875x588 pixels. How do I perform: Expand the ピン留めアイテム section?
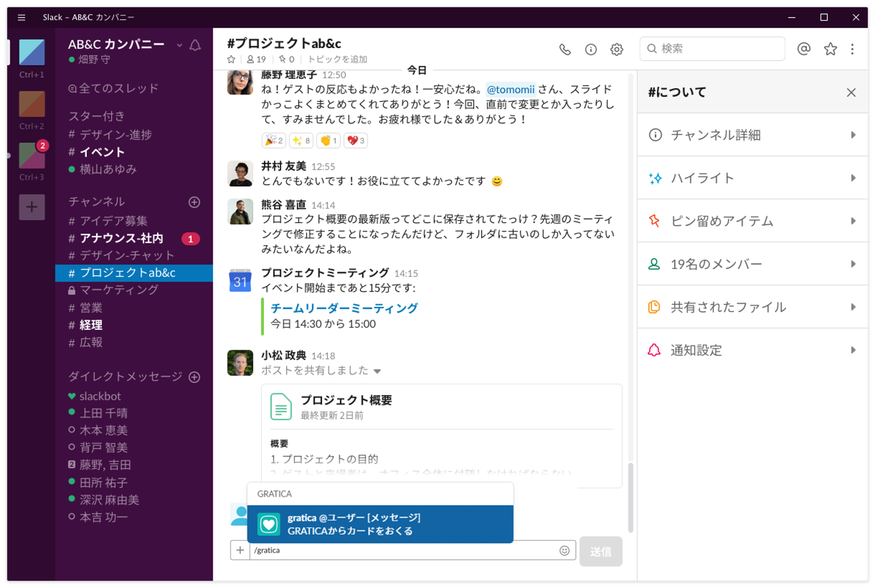(752, 221)
